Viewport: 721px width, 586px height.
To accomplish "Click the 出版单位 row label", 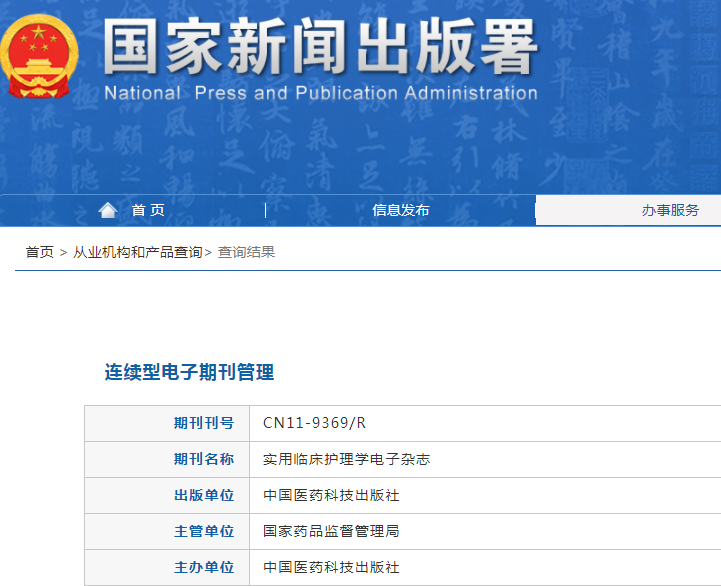I will pos(204,495).
